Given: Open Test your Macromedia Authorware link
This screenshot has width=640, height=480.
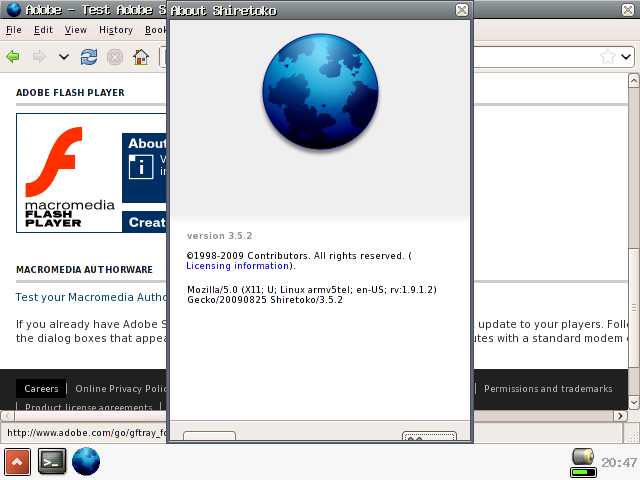Looking at the screenshot, I should (x=91, y=297).
